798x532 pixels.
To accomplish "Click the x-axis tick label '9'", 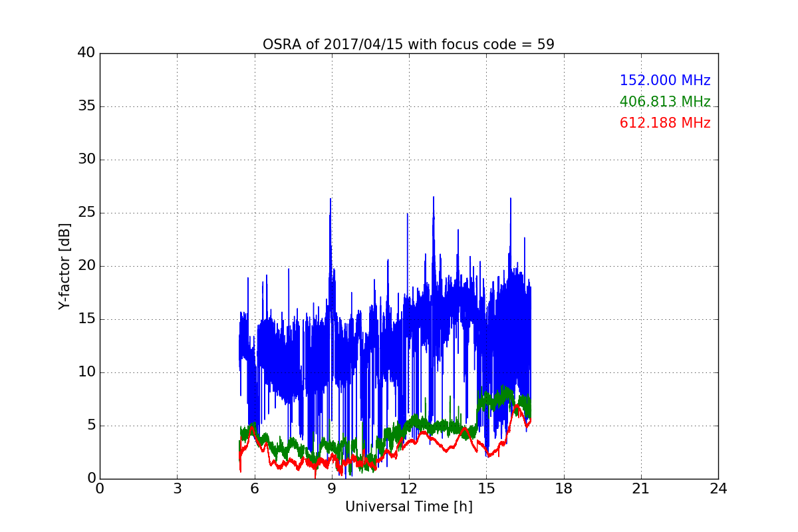I will pos(332,489).
